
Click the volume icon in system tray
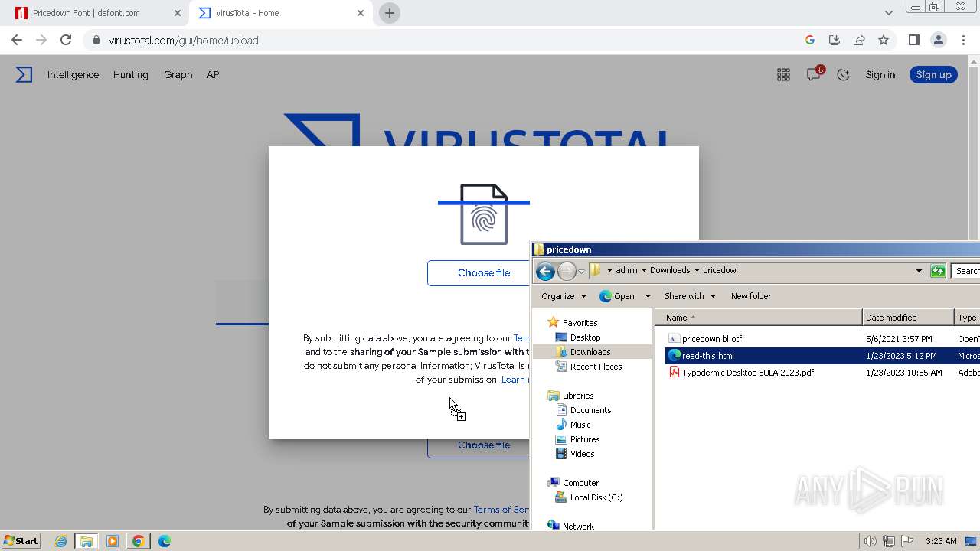pos(871,541)
